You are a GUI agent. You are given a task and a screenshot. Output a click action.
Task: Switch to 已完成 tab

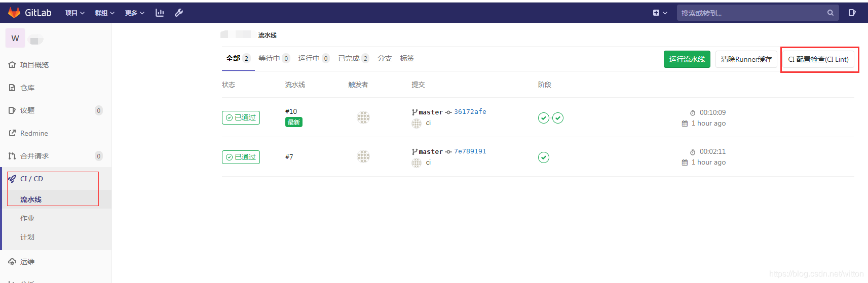point(354,58)
